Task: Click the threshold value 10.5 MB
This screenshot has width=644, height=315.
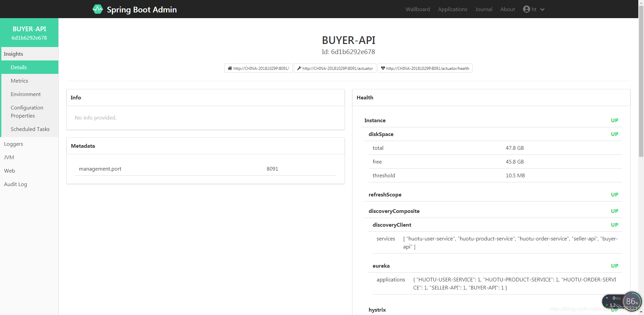Action: pos(515,175)
